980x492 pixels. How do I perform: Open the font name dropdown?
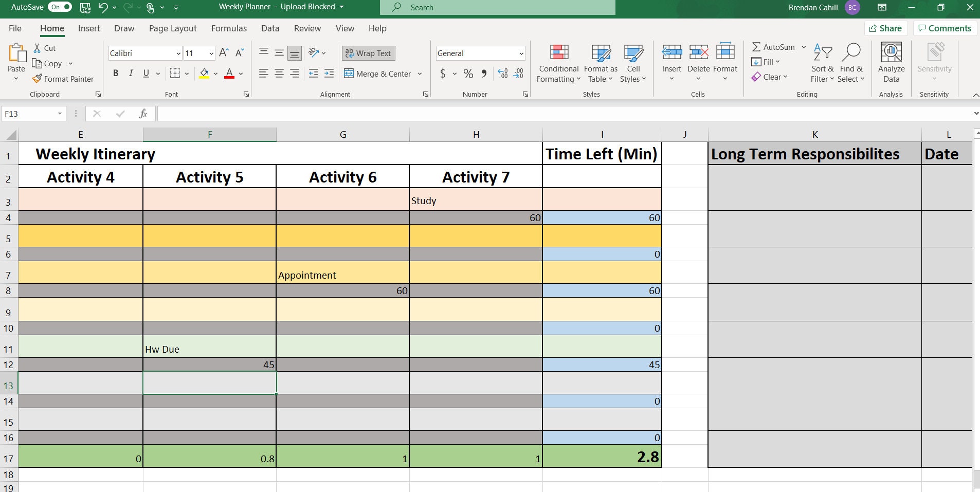[x=177, y=53]
